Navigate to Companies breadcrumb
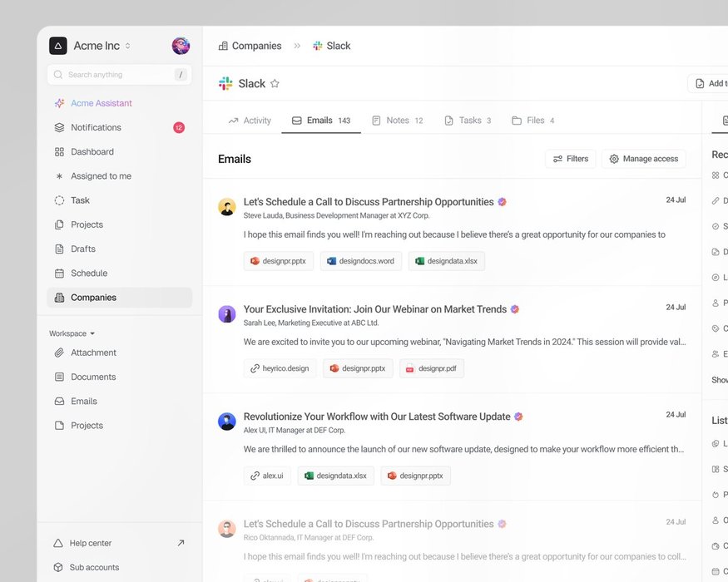Screen dimensions: 728x582 [250, 47]
